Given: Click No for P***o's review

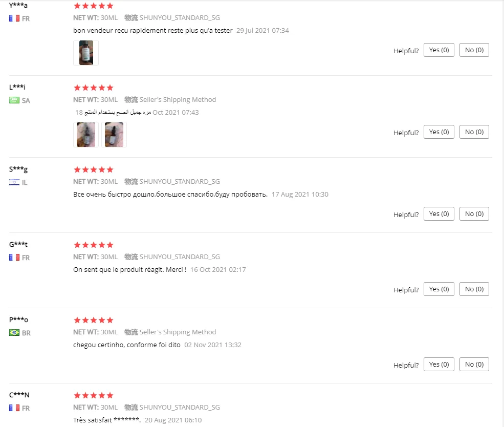Looking at the screenshot, I should point(474,365).
